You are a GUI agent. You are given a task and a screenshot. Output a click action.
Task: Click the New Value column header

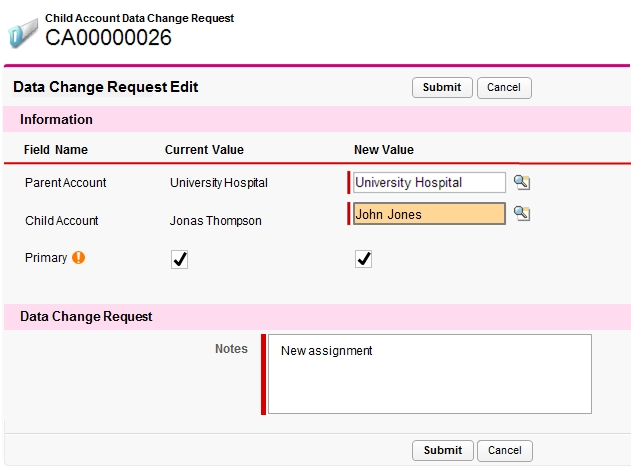pos(384,150)
